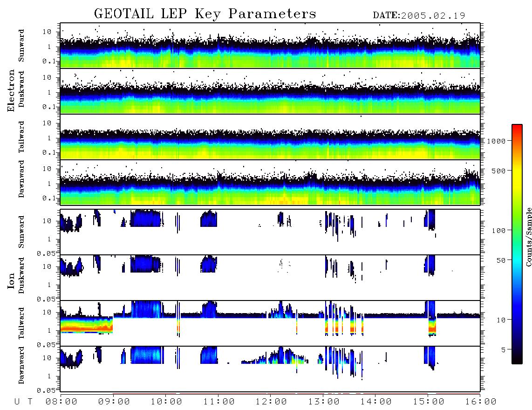
Task: Click the "U T" axis label
Action: [x=23, y=402]
